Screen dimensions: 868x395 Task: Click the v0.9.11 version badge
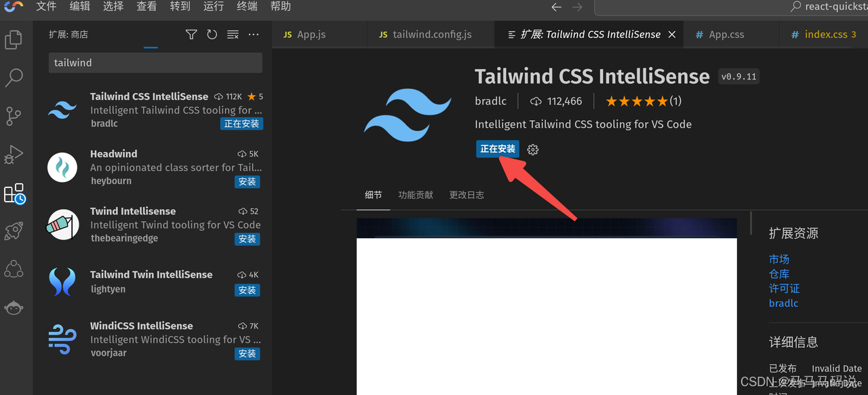click(738, 77)
